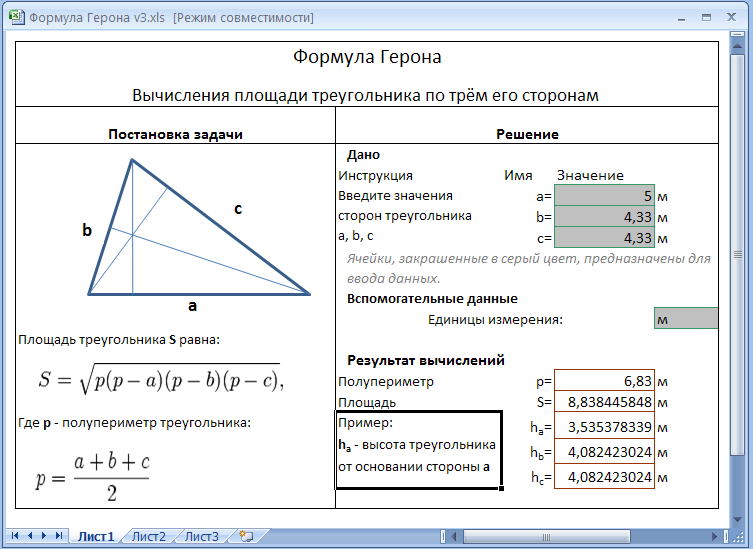Screen dimensions: 753x549
Task: Click the Excel workbook icon in title bar
Action: (x=16, y=18)
